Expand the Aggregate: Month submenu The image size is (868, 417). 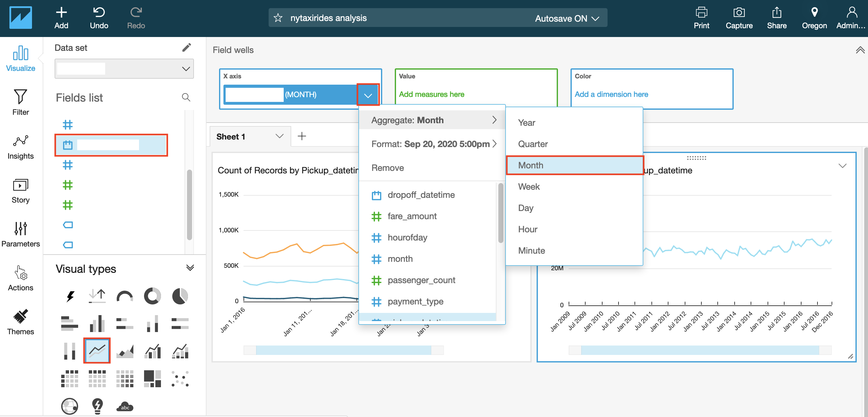point(432,120)
